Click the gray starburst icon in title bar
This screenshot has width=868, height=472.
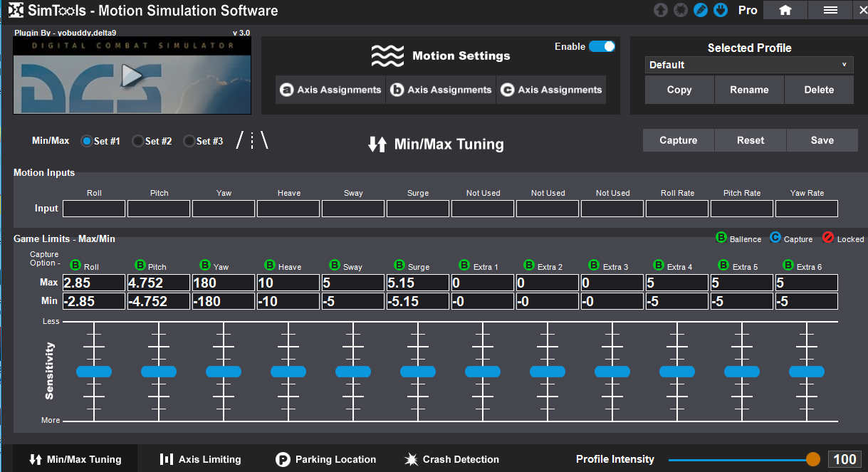click(x=680, y=11)
